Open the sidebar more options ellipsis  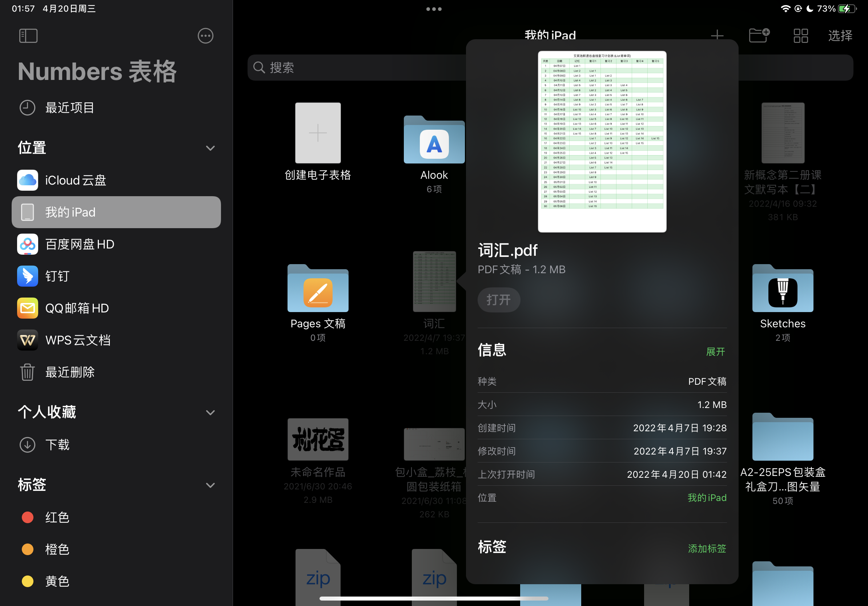click(205, 36)
